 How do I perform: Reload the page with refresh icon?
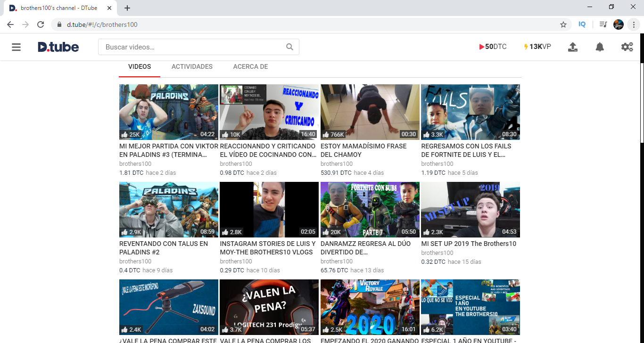41,24
